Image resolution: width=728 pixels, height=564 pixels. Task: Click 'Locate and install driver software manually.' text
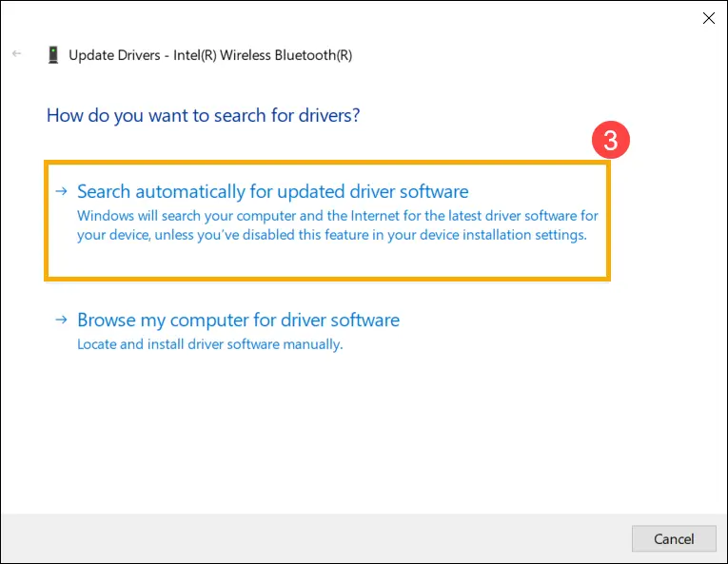click(210, 344)
